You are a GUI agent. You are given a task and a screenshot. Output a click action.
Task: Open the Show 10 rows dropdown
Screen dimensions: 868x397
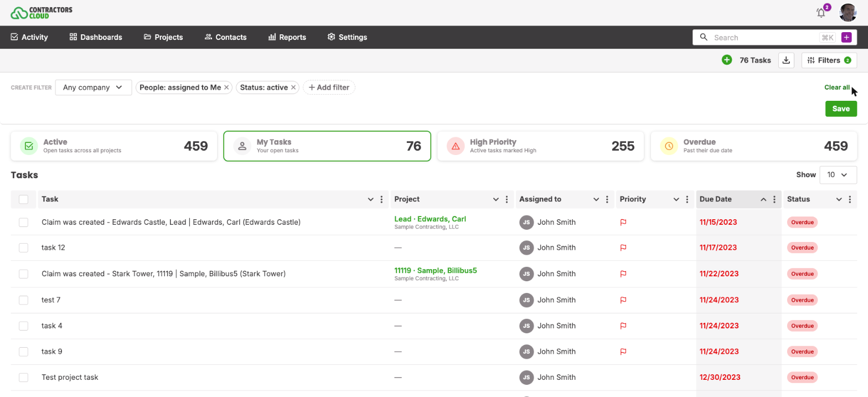pos(838,174)
